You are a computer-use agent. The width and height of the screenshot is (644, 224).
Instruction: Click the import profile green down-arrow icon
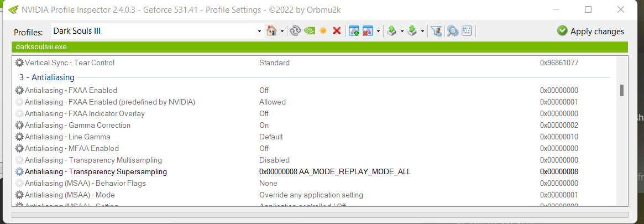[x=412, y=31]
